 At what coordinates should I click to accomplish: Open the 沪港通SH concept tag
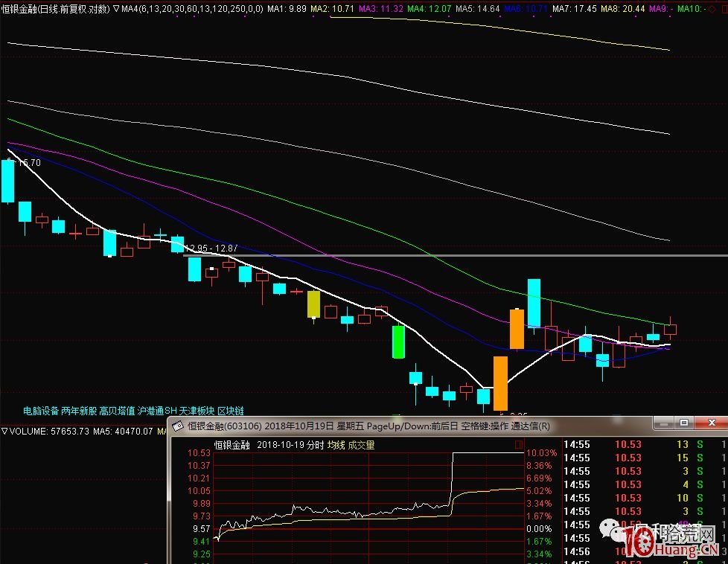157,411
